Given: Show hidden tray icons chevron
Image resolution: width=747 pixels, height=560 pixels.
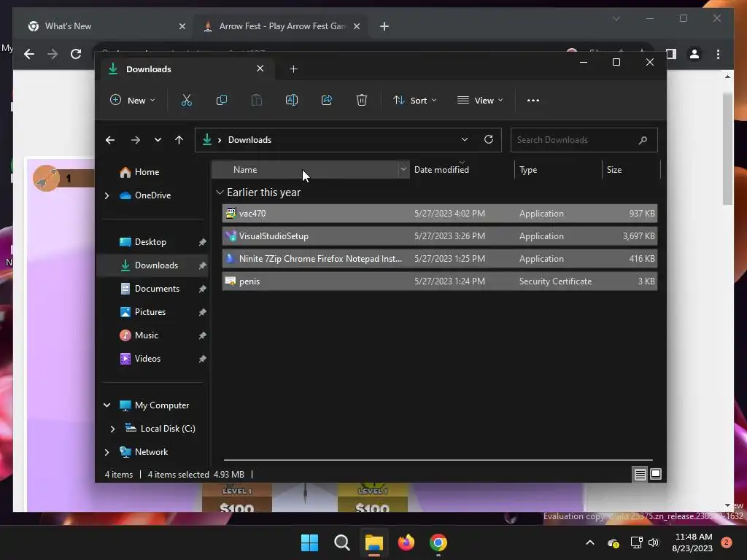Looking at the screenshot, I should click(x=589, y=542).
